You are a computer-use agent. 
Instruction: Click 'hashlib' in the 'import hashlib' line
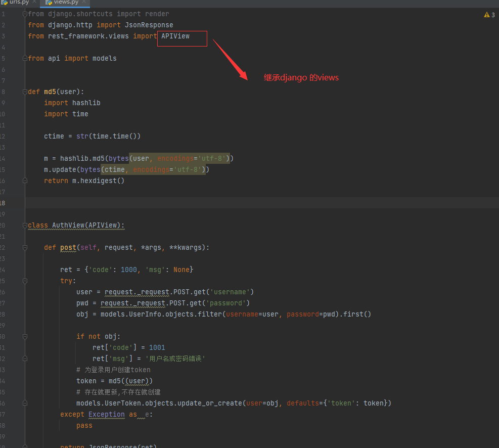tap(86, 103)
